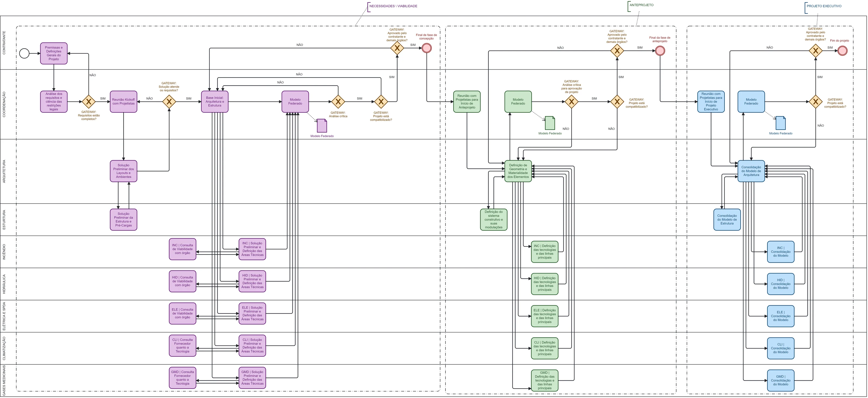Viewport: 868px width, 398px height.
Task: Click the 'Projeto está compatibilizado?' gateway in Necessidades phase
Action: (x=381, y=102)
